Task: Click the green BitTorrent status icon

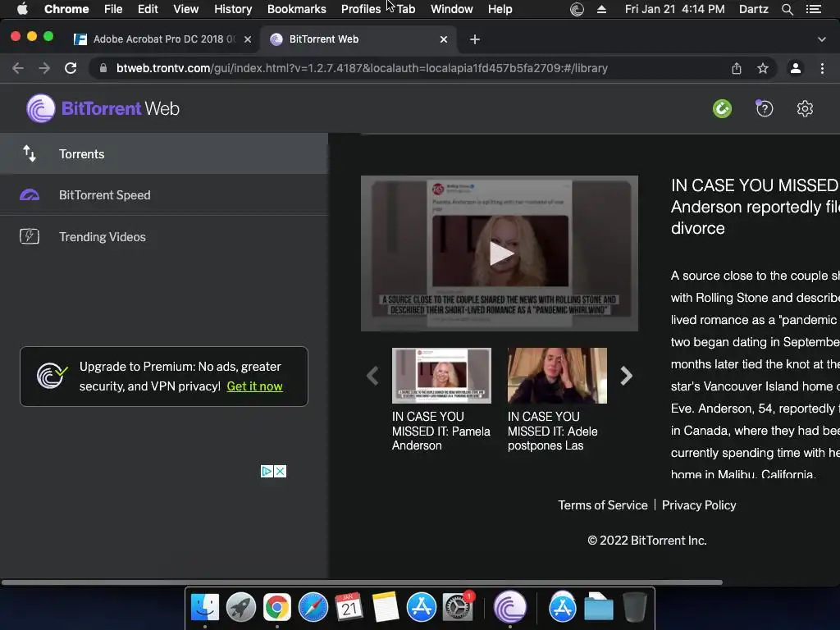Action: coord(722,109)
